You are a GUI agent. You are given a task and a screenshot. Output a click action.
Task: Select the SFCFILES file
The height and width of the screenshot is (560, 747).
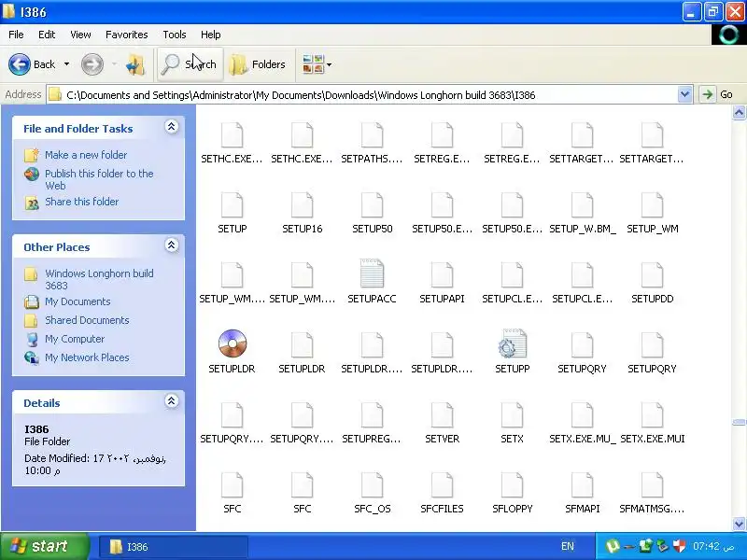click(x=442, y=491)
